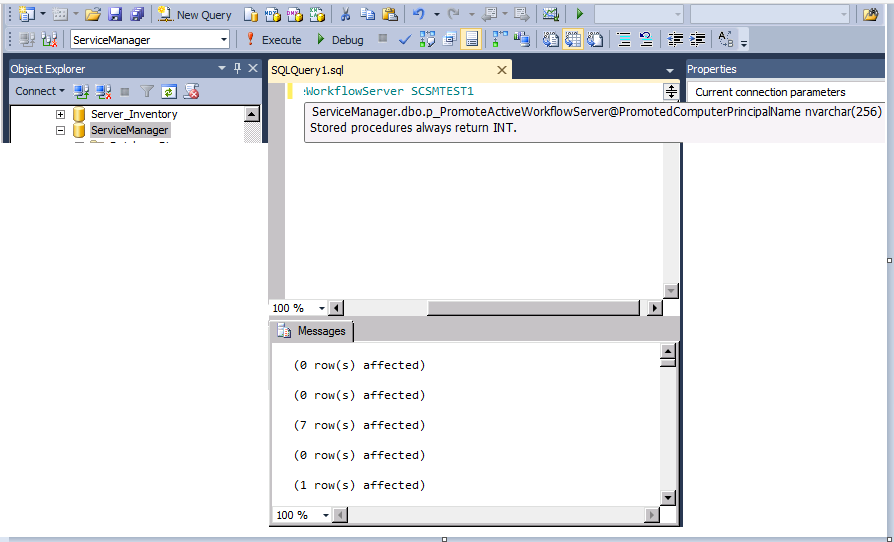The width and height of the screenshot is (894, 542).
Task: Click the Object Explorer filter funnel icon
Action: coord(146,91)
